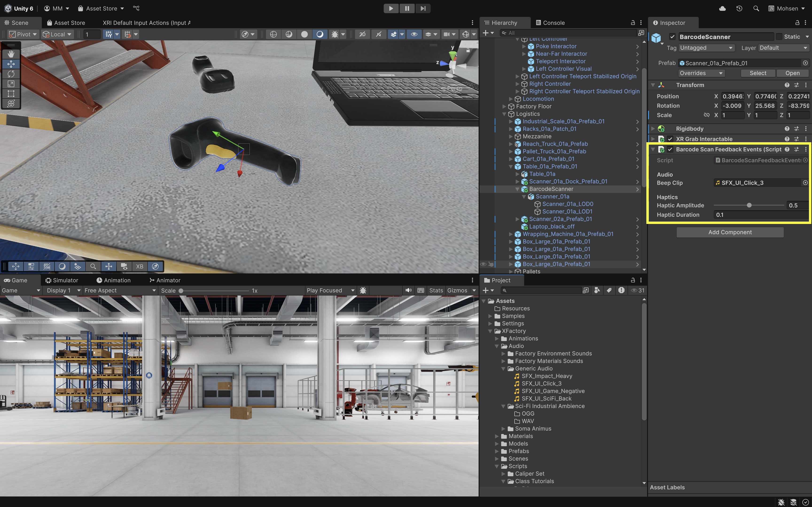The width and height of the screenshot is (812, 507).
Task: Switch to the Console tab
Action: [550, 23]
